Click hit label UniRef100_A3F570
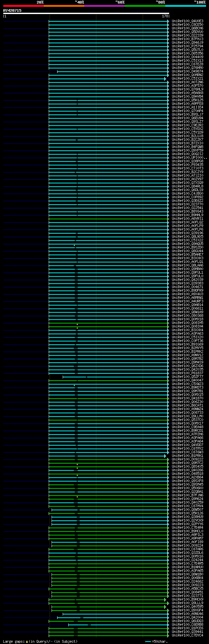Image resolution: width=209 pixels, height=644 pixels. [187, 86]
